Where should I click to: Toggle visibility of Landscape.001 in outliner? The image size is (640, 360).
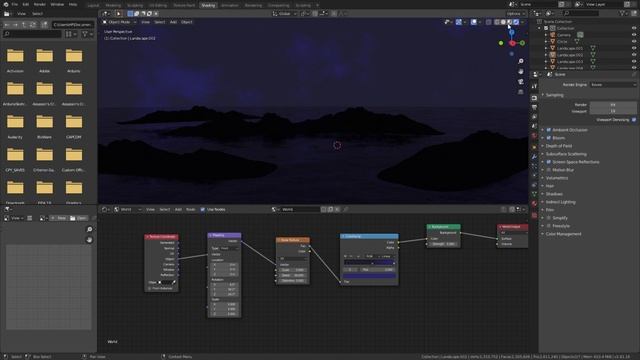(x=634, y=48)
